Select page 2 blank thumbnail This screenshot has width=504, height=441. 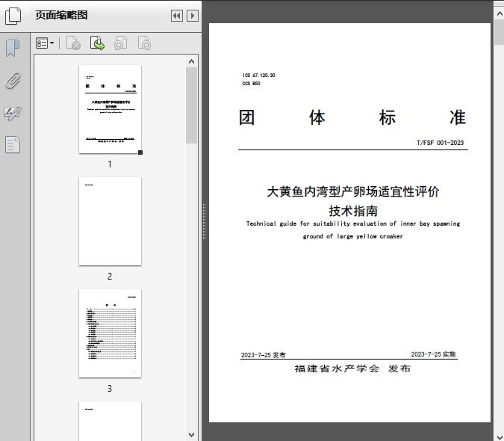(x=110, y=221)
